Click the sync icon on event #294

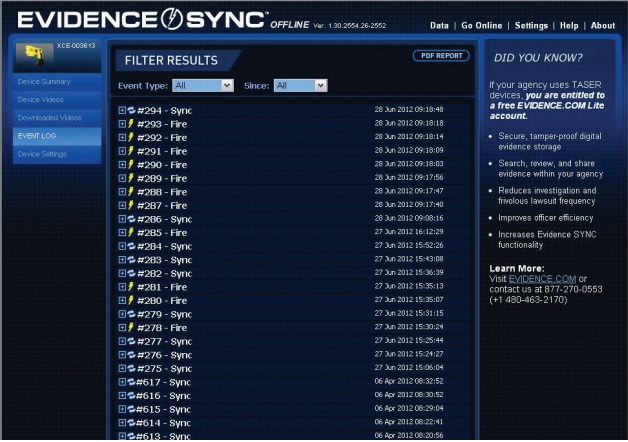(x=131, y=110)
